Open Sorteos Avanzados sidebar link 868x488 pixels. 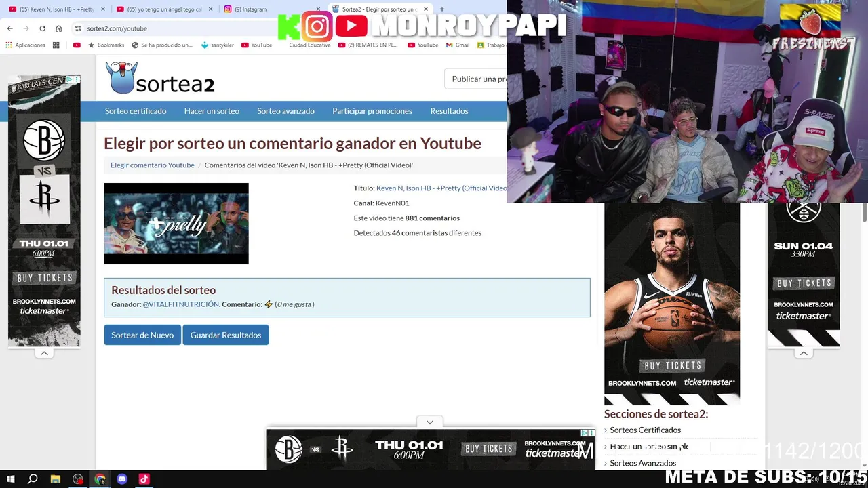[643, 463]
